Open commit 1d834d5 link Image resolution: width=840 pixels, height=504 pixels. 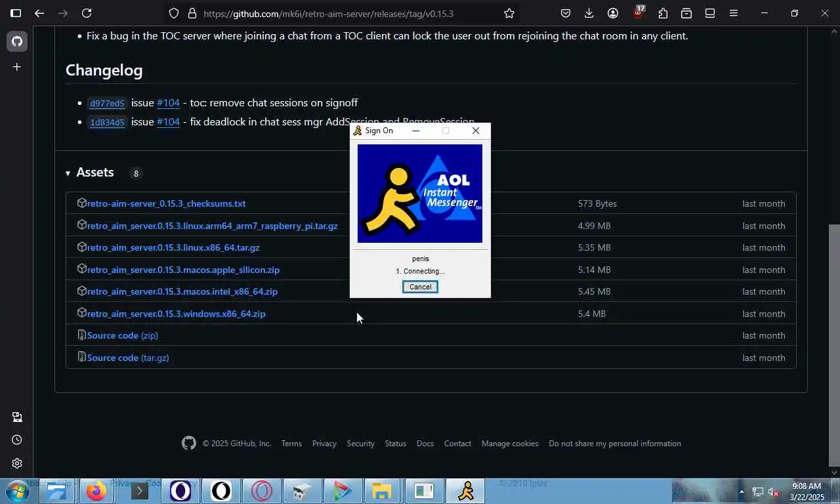pos(107,123)
